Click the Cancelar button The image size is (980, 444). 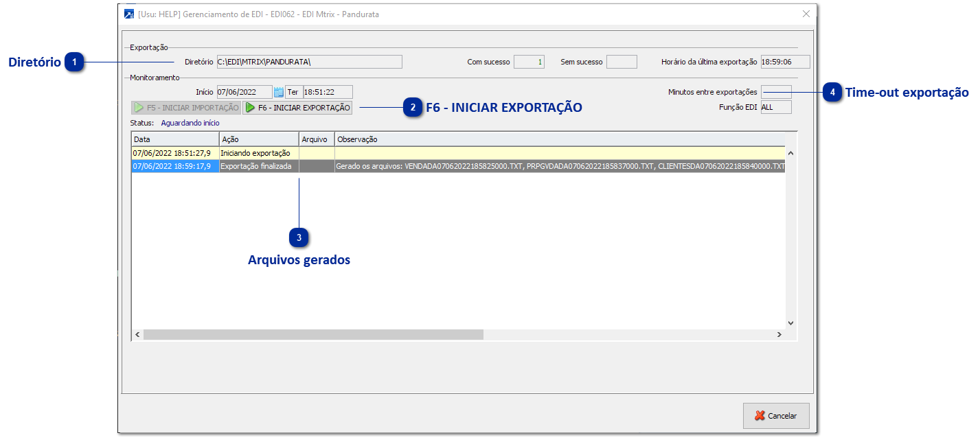[776, 416]
